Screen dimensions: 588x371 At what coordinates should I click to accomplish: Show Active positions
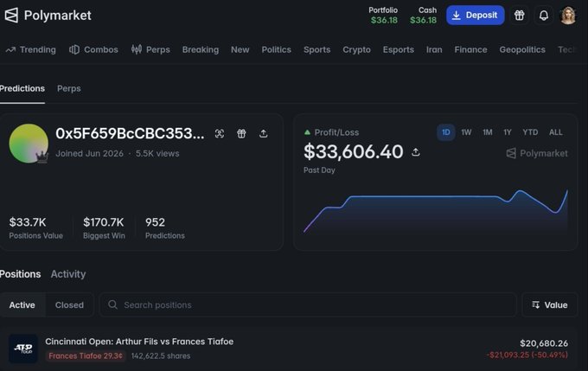[22, 305]
